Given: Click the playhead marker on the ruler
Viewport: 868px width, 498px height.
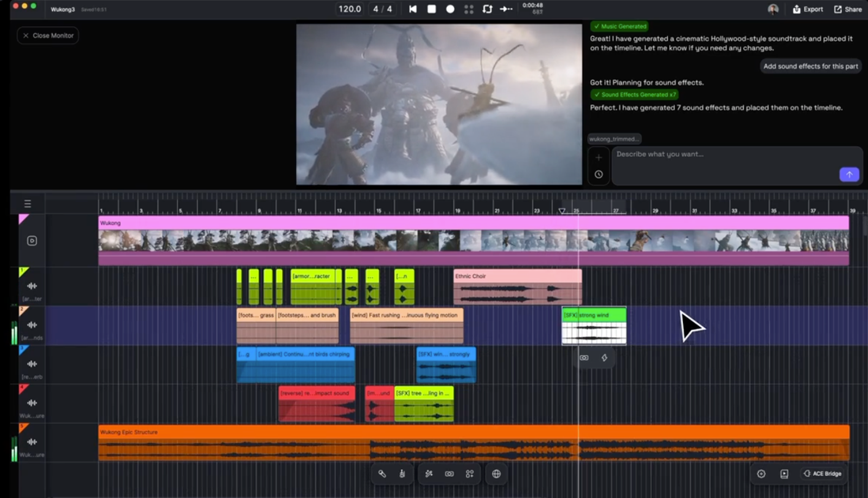Looking at the screenshot, I should (562, 211).
